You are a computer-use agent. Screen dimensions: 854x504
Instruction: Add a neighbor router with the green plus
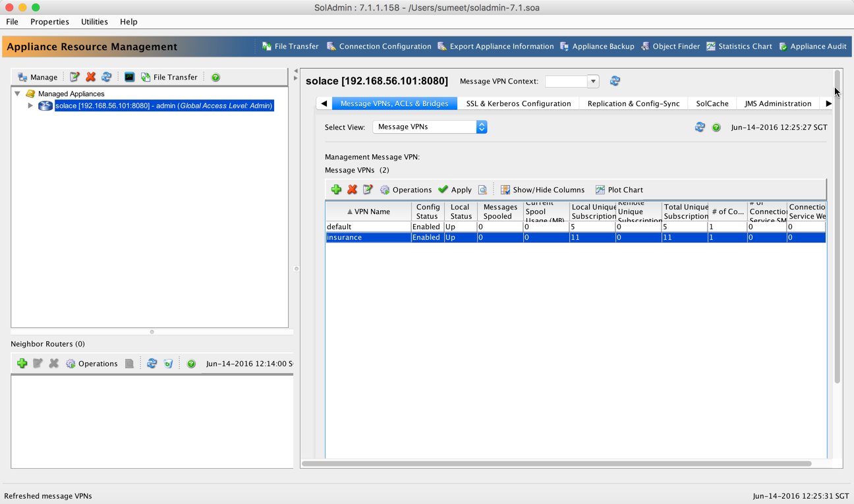22,363
